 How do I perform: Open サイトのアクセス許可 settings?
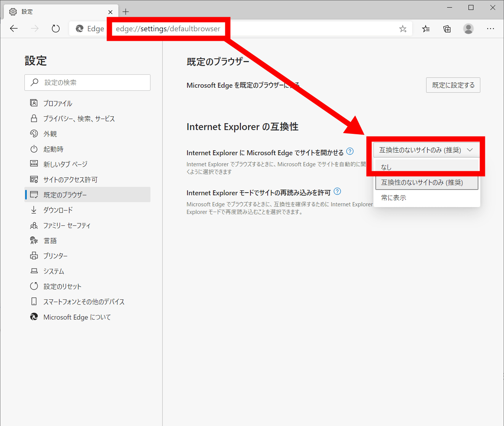click(87, 180)
